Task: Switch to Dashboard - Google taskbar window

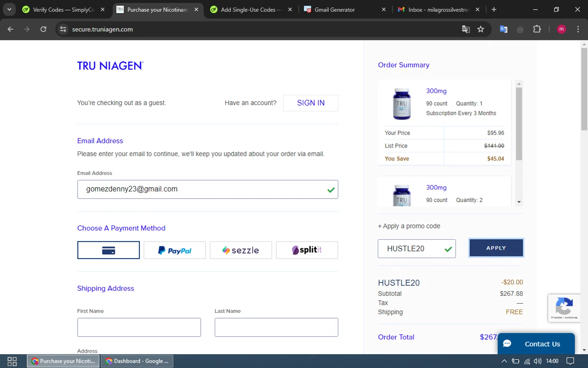Action: pos(137,361)
